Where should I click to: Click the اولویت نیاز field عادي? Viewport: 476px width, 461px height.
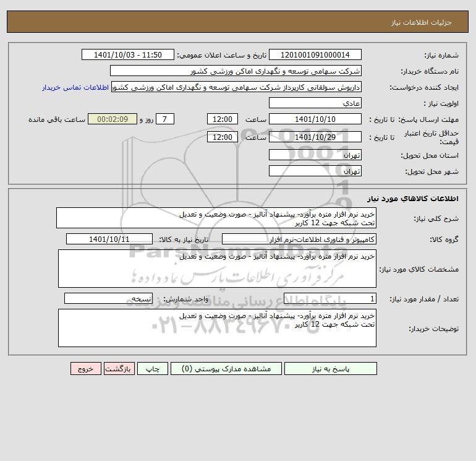[x=315, y=103]
